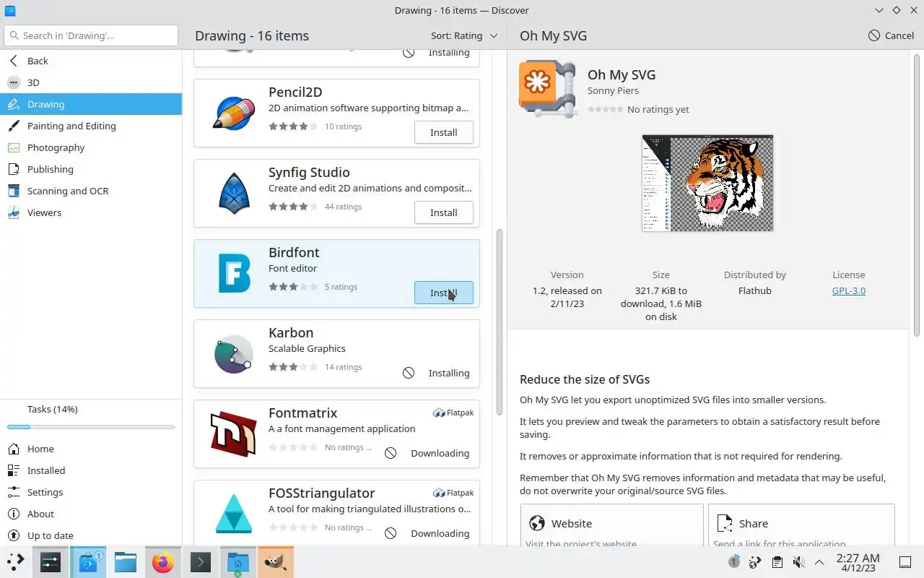Click the Painting and Editing brush icon

[x=14, y=126]
